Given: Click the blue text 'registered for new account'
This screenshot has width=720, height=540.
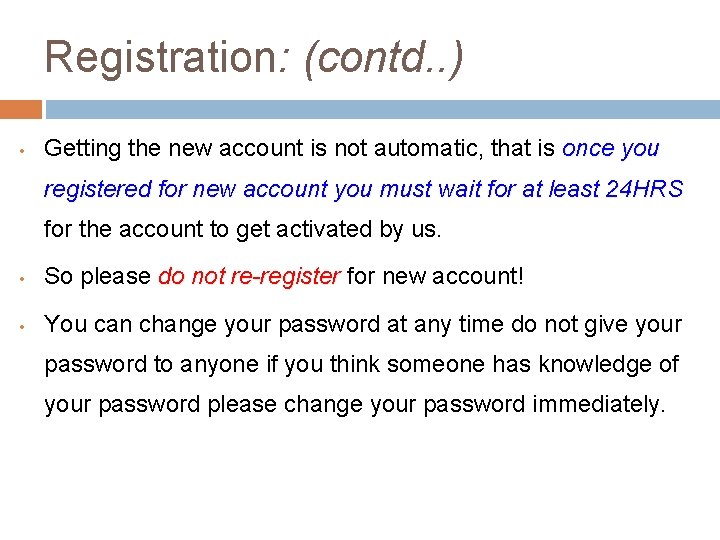Looking at the screenshot, I should point(186,189).
